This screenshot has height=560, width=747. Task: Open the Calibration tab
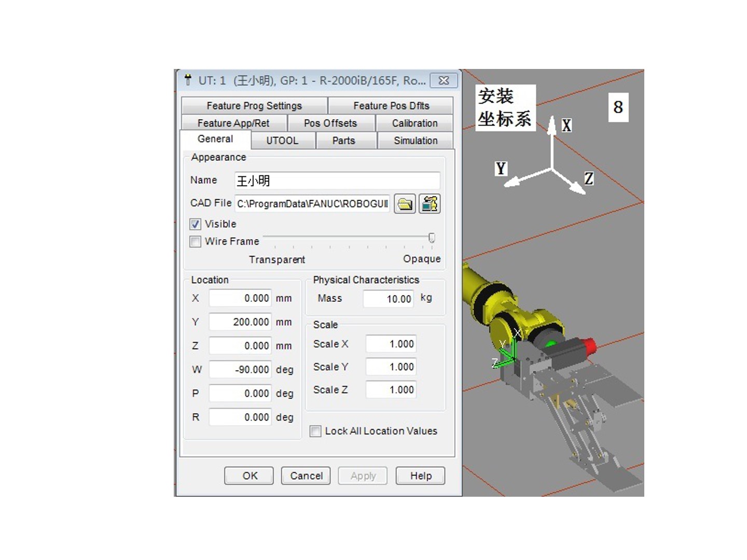click(414, 123)
